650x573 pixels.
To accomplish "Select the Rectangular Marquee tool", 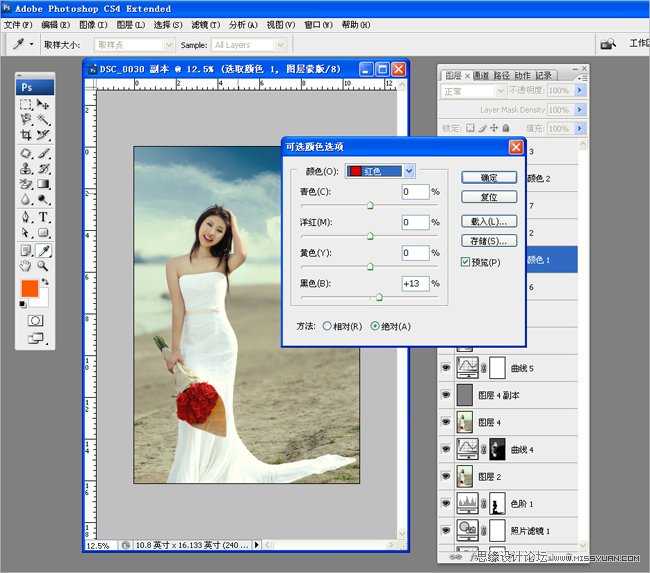I will point(26,104).
